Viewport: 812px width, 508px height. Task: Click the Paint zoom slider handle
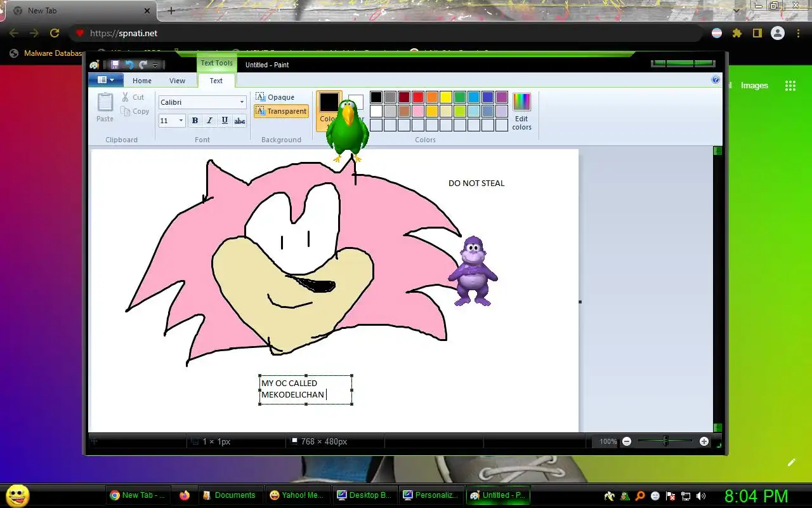(x=665, y=441)
